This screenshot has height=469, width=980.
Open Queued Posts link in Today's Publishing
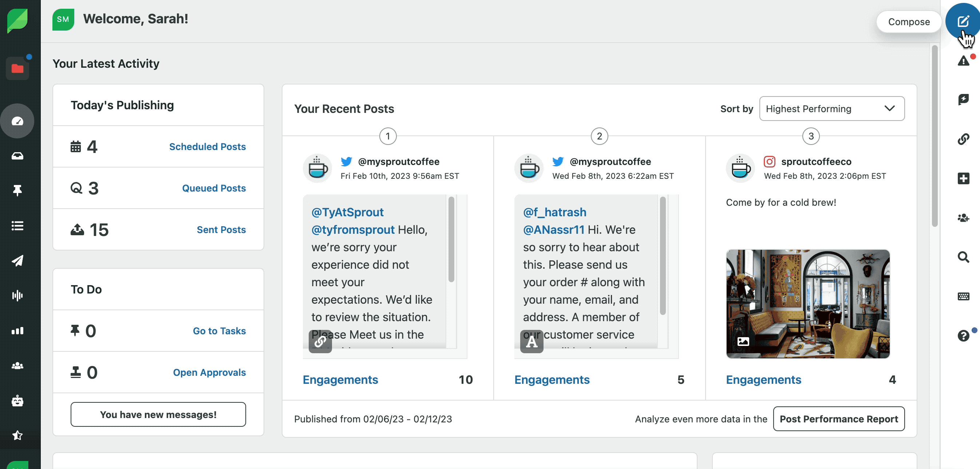pos(213,188)
